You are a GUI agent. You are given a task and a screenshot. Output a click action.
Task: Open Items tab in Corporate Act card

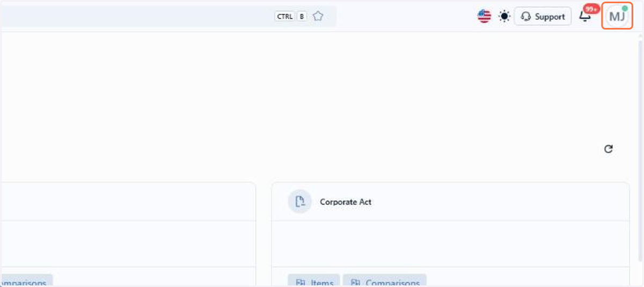(314, 281)
